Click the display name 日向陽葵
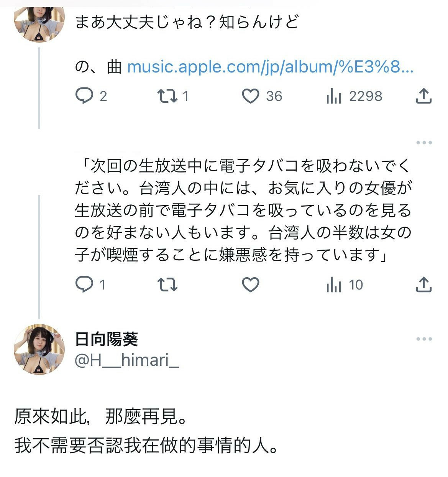448x477 pixels. (x=107, y=339)
